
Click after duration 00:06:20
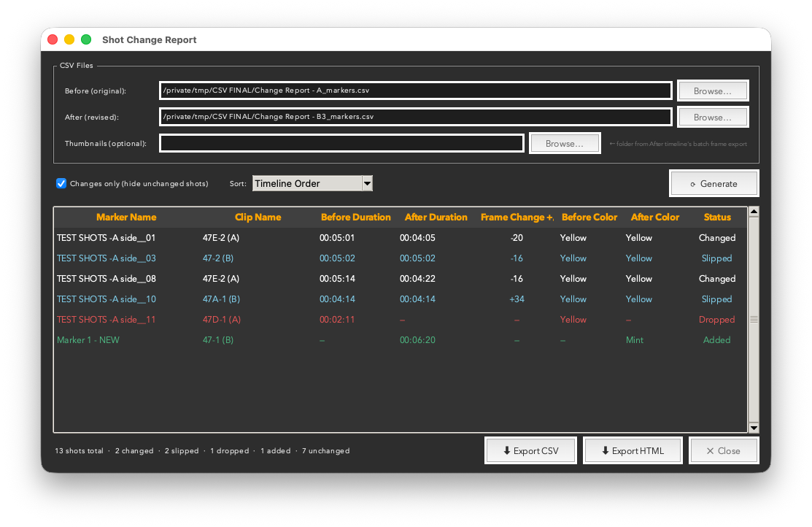coord(417,340)
